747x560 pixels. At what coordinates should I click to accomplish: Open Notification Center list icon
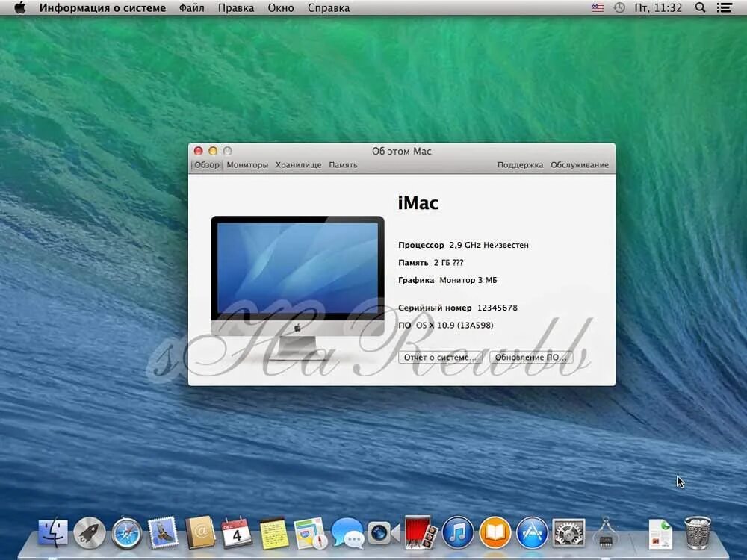[x=724, y=8]
